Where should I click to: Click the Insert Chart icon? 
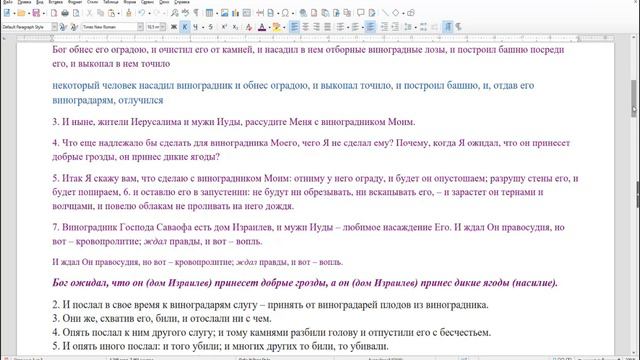[x=236, y=13]
